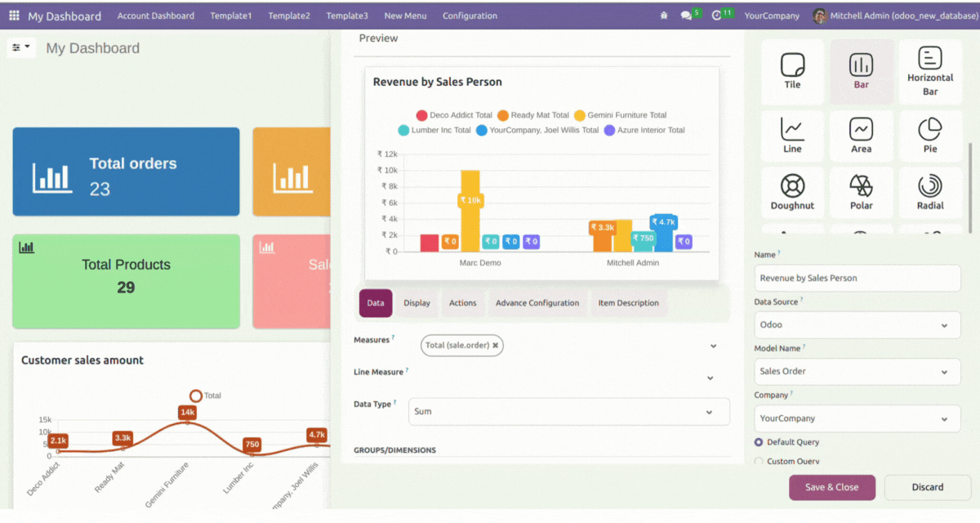Select the Polar chart type icon
The height and width of the screenshot is (523, 980).
[x=861, y=192]
